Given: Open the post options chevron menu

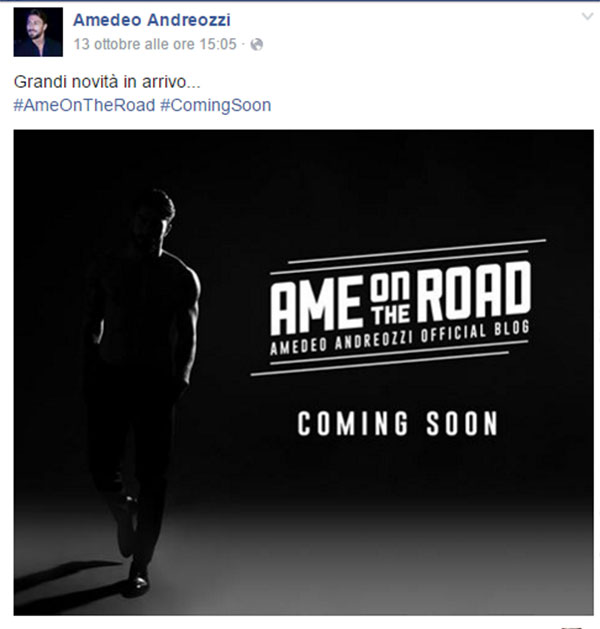Looking at the screenshot, I should point(588,16).
